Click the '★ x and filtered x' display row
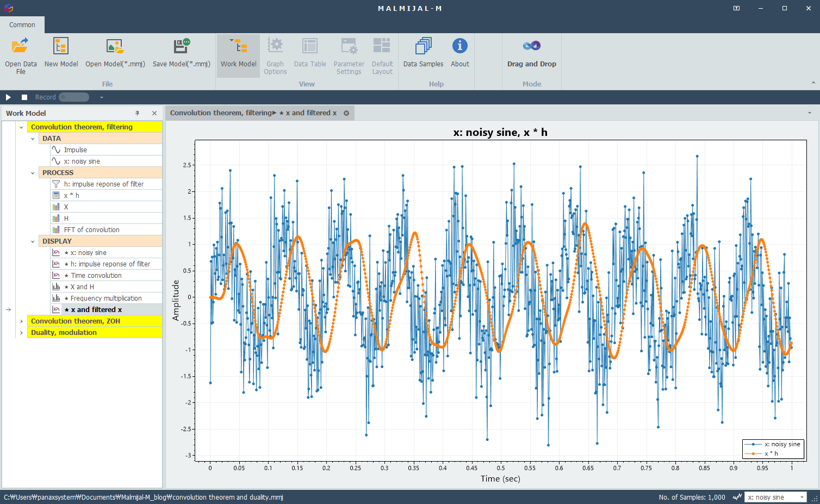Viewport: 820px width, 504px height. [106, 310]
